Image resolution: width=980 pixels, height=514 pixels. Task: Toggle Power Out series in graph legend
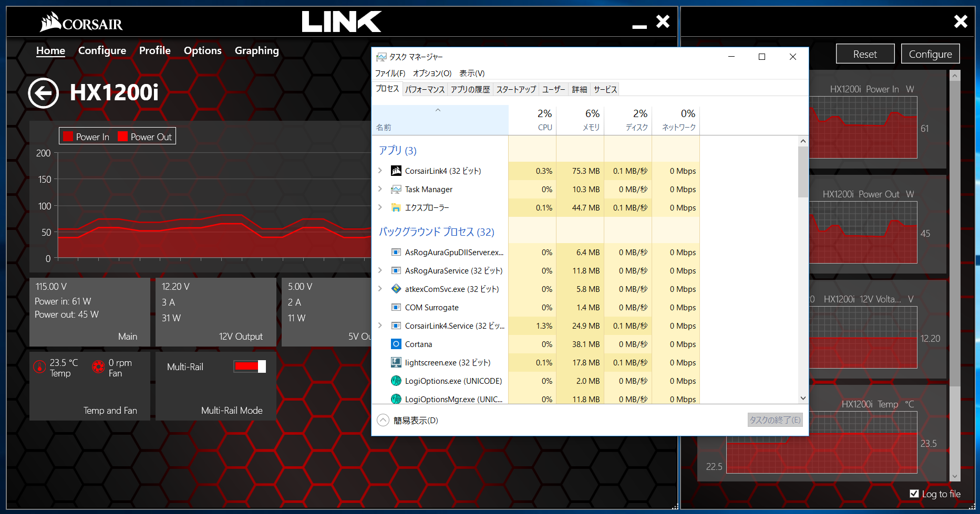[x=145, y=137]
